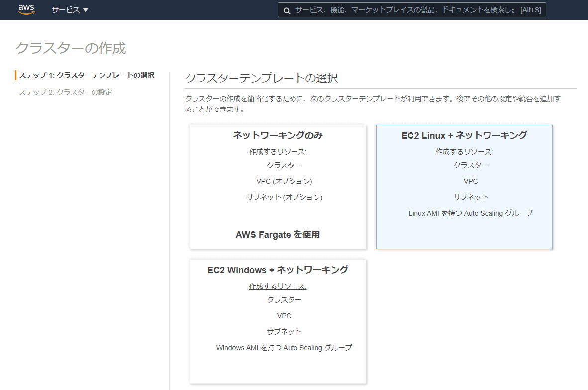Select ステップ 1: クラスターテンプレートの選択
This screenshot has width=588, height=390.
click(x=87, y=75)
